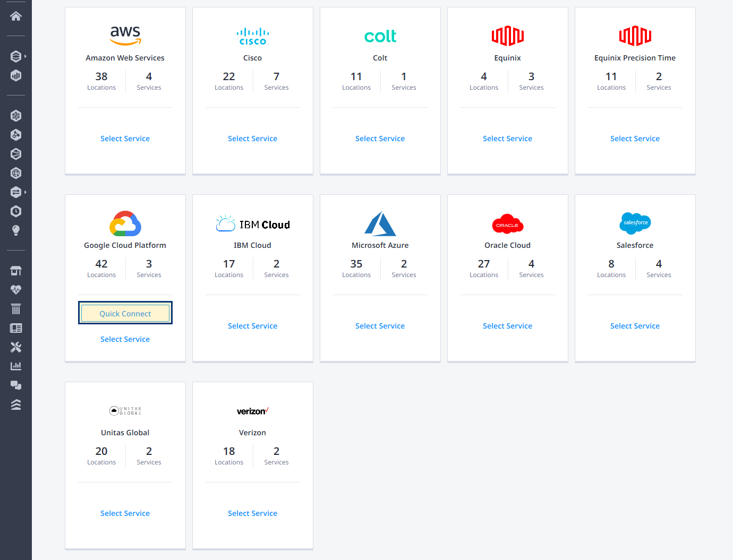Image resolution: width=733 pixels, height=560 pixels.
Task: Click '8' locations count on Salesforce card
Action: 611,264
